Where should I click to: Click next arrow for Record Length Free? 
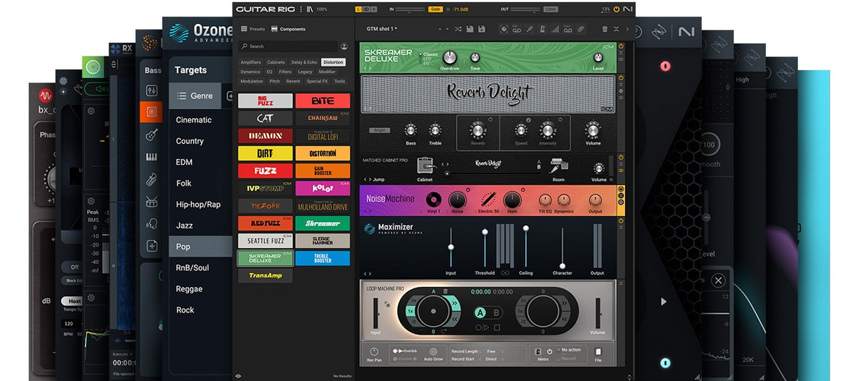[502, 351]
